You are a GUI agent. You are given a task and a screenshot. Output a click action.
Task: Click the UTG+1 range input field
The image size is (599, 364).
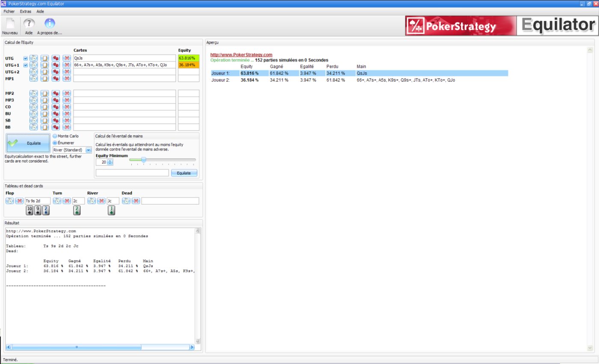(x=125, y=65)
